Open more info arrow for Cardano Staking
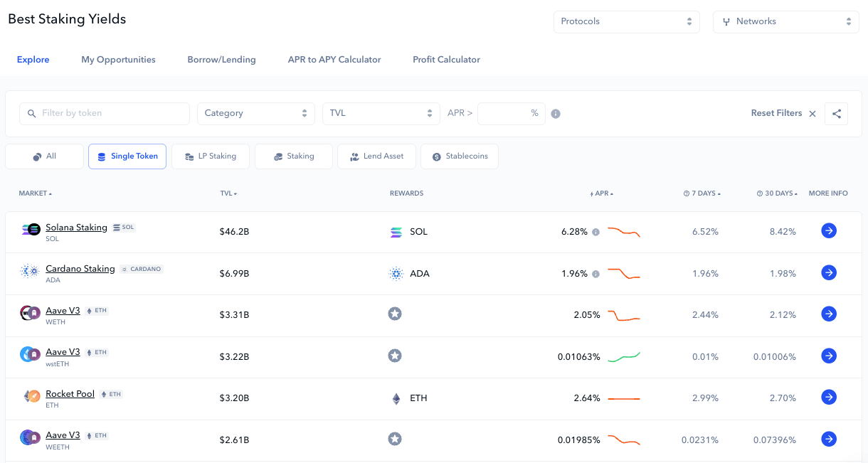Viewport: 868px width, 463px height. click(x=828, y=272)
